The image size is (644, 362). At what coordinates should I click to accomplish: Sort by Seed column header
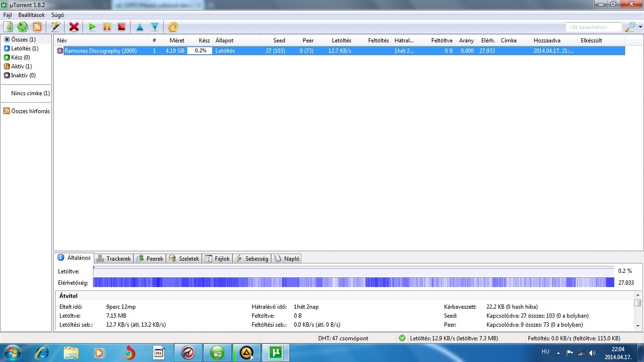coord(273,40)
